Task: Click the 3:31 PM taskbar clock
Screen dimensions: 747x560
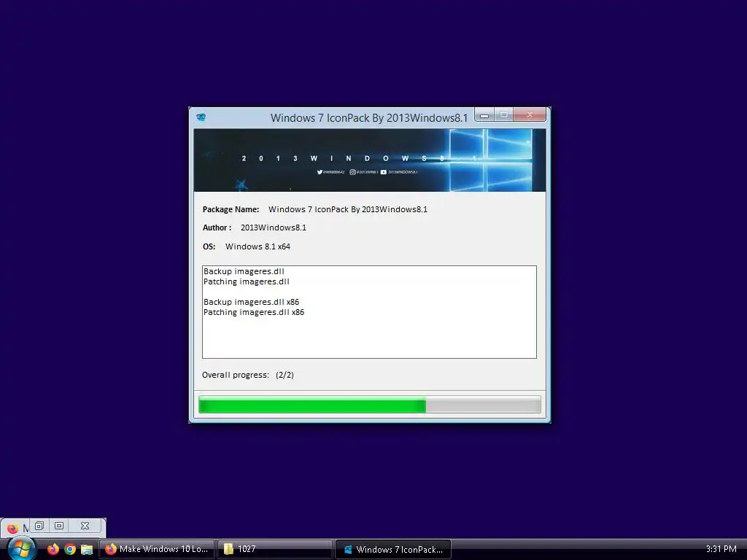Action: coord(721,549)
